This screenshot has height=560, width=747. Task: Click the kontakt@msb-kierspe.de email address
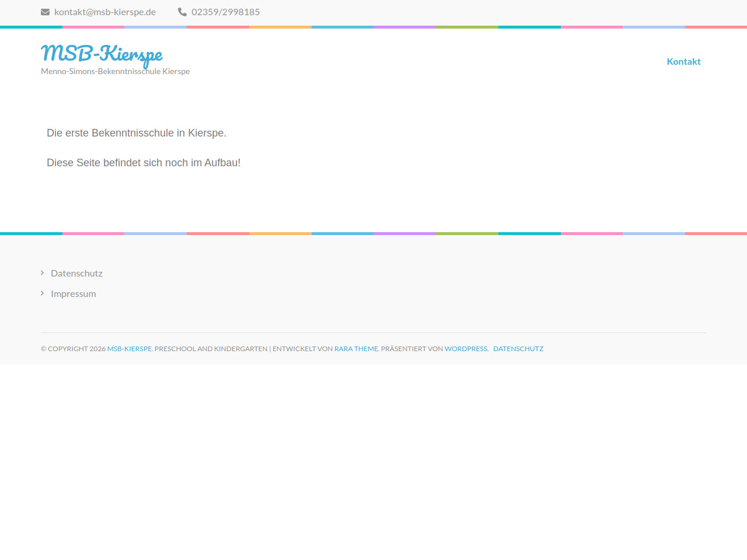click(105, 12)
